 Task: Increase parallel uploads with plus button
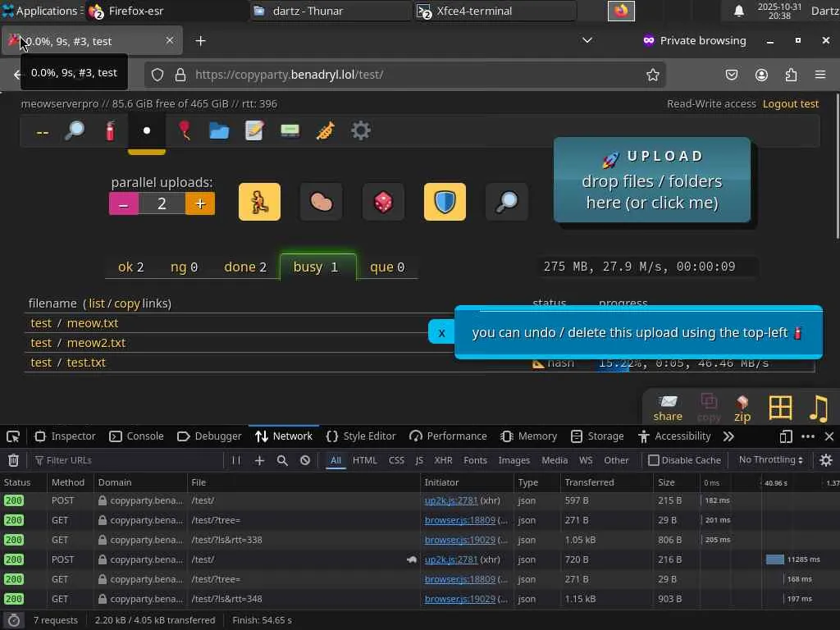(200, 204)
